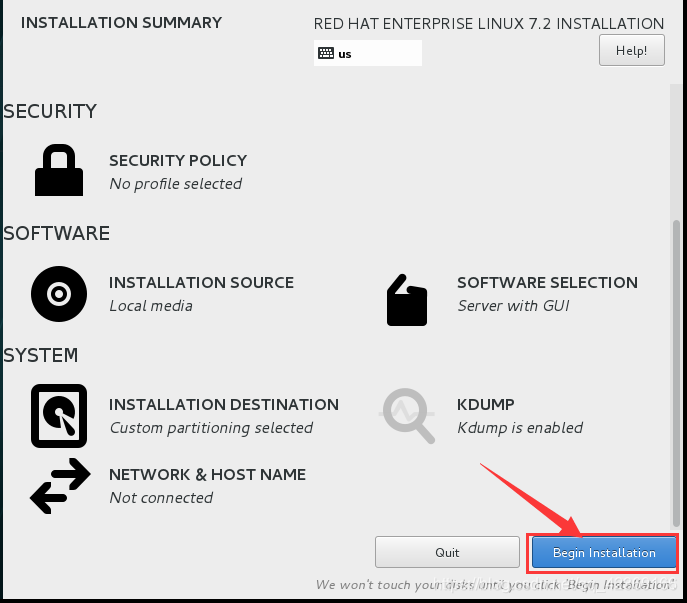Click 'Local media' status text
This screenshot has height=603, width=687.
(151, 306)
